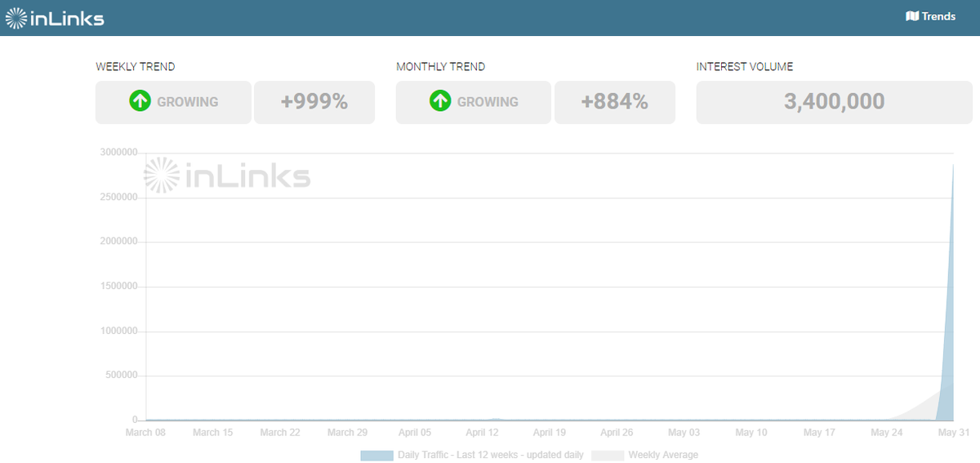Click the May 17 axis label

818,433
